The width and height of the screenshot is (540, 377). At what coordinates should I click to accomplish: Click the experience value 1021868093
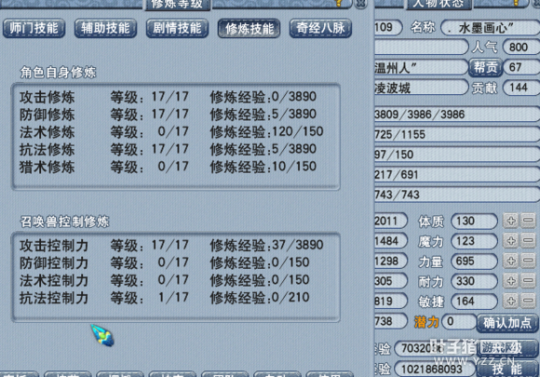(x=434, y=369)
